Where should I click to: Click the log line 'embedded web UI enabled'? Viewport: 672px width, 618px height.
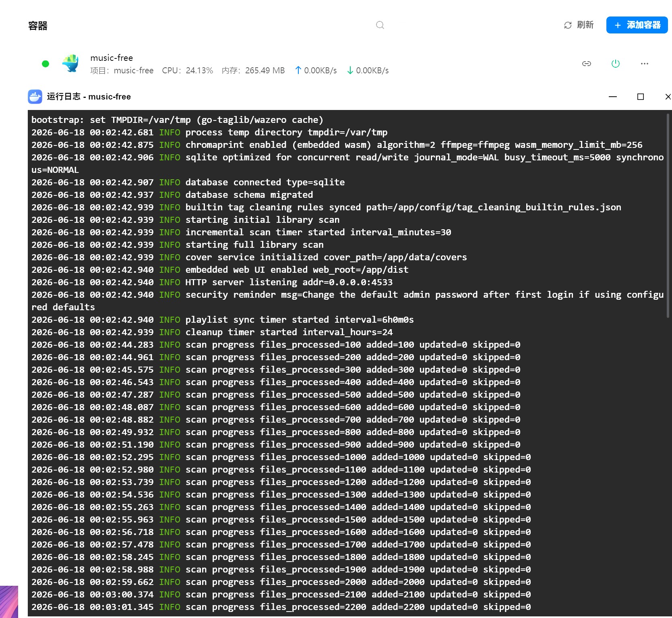[x=220, y=270]
